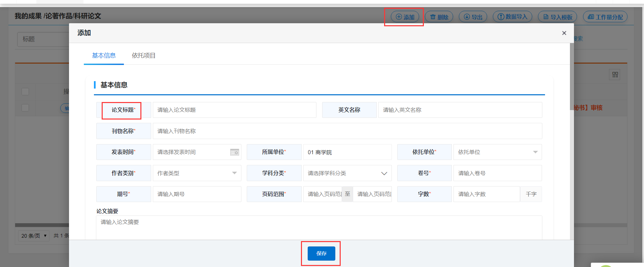Select the 基本信息 tab
The height and width of the screenshot is (267, 644).
[104, 56]
